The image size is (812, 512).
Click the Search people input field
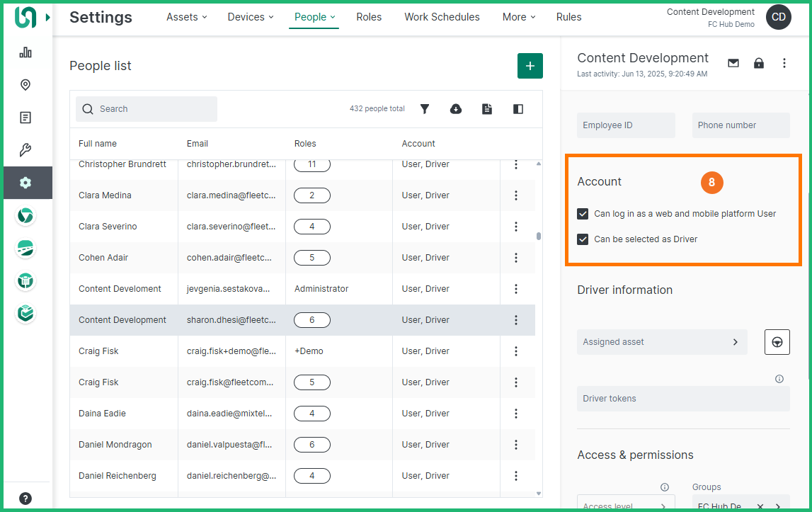point(147,109)
